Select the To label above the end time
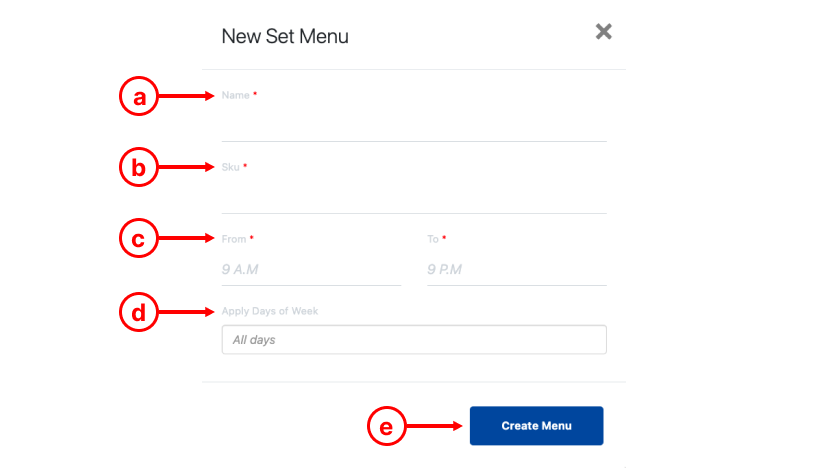The width and height of the screenshot is (829, 468). click(433, 239)
